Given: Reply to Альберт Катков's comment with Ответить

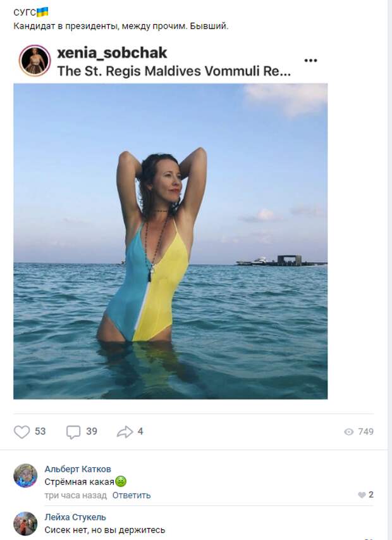Looking at the screenshot, I should [132, 495].
